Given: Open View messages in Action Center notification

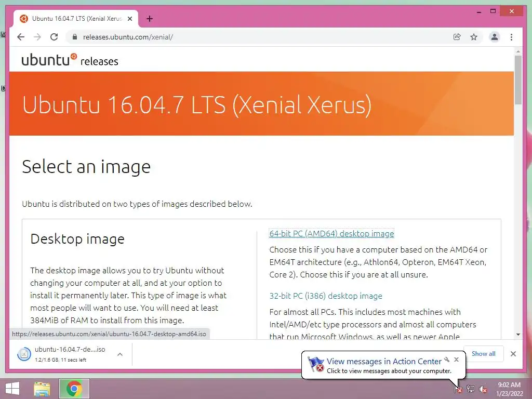Looking at the screenshot, I should pos(384,362).
